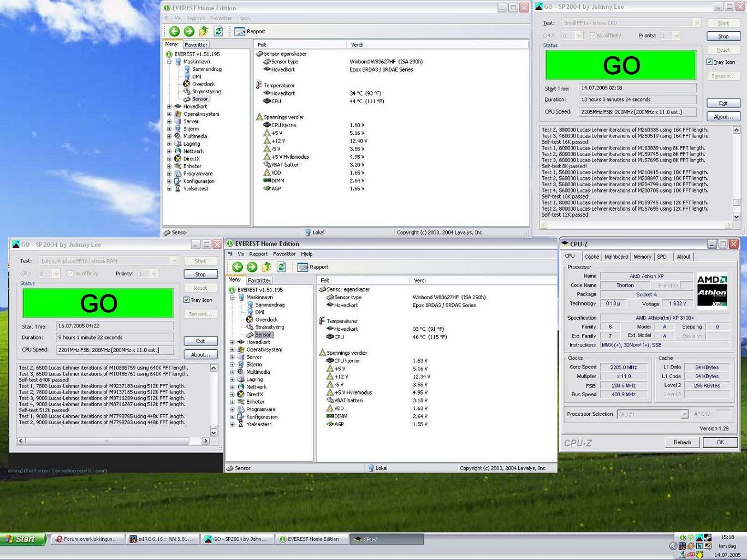
Task: Click scroll up arrow in bottom SP2004 log
Action: point(214,368)
